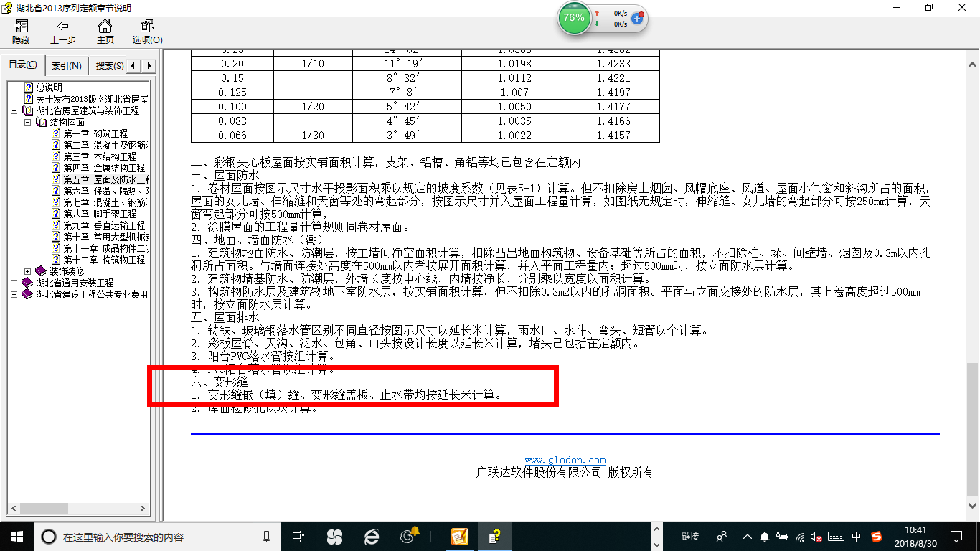Screen dimensions: 980x551
Task: Collapse the 湖北省房屋建筑与装饰工程 node
Action: point(14,111)
